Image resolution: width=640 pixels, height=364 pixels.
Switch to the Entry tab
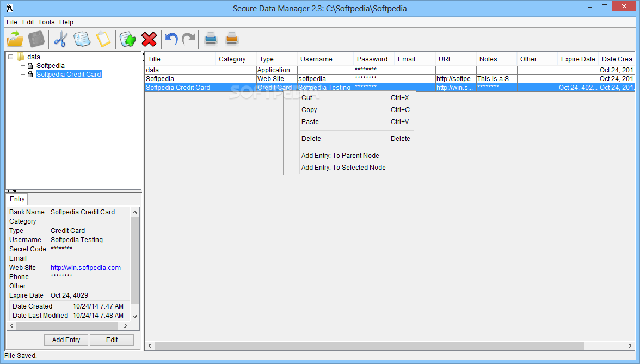pyautogui.click(x=17, y=199)
